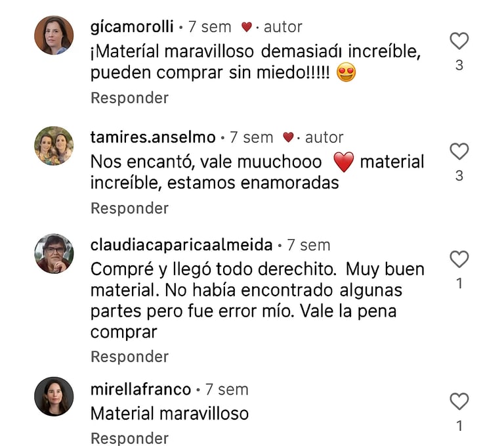The image size is (504, 446).
Task: Like mirellafranco's comment heart icon
Action: (x=459, y=401)
